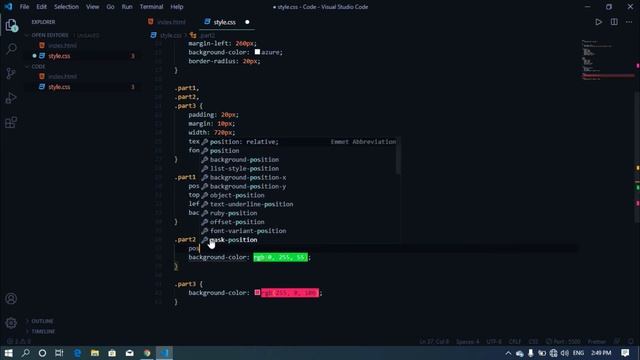
Task: Launch Microsoft Edge from the taskbar
Action: click(x=78, y=353)
